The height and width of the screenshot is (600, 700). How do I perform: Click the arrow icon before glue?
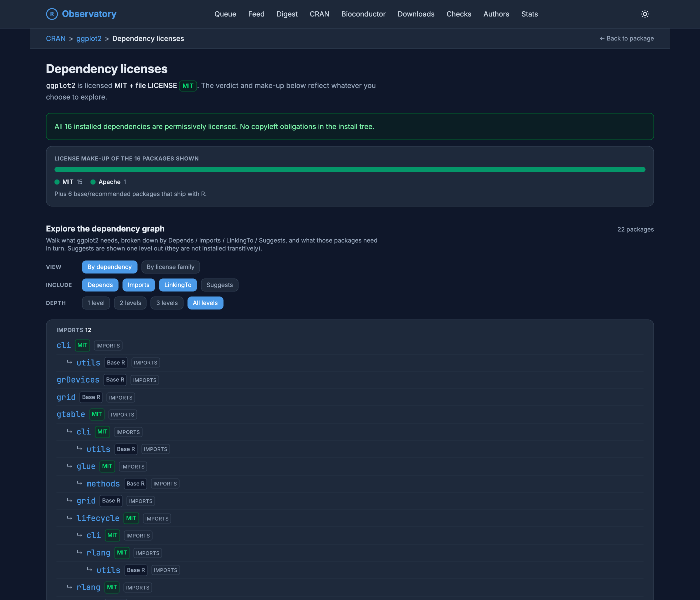(69, 466)
